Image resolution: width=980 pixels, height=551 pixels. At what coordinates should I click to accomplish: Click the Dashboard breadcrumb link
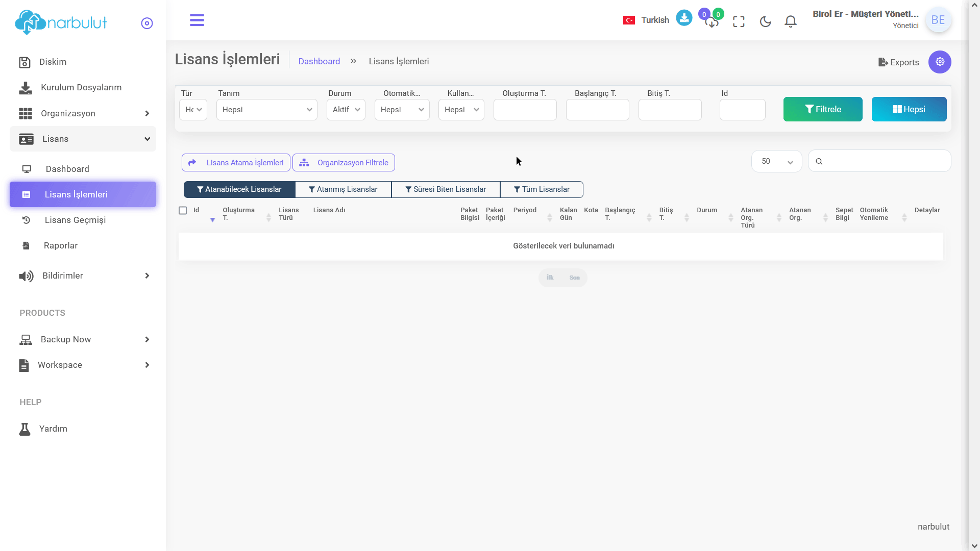coord(319,61)
